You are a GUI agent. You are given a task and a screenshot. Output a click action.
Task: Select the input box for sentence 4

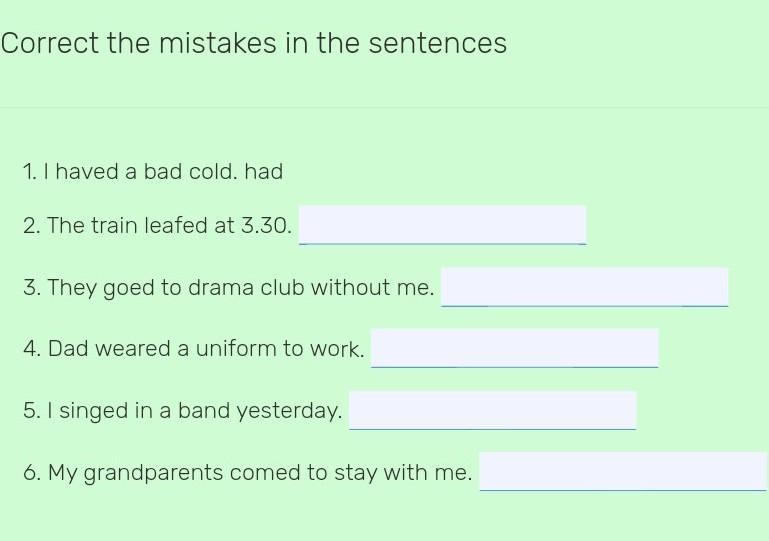(514, 348)
